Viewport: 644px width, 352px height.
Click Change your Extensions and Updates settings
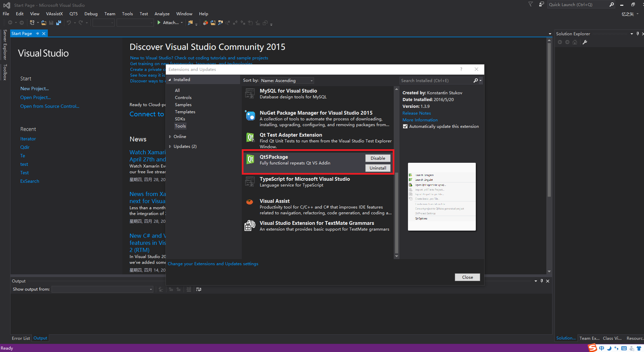(x=213, y=264)
